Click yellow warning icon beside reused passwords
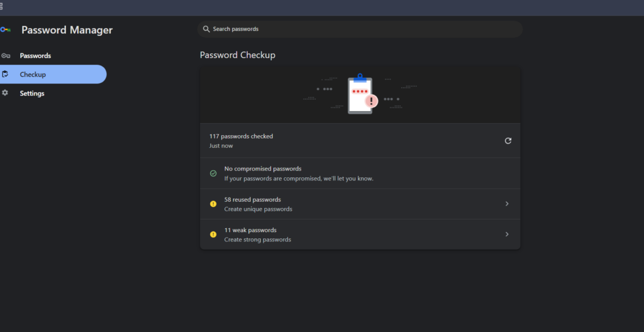The image size is (644, 332). pyautogui.click(x=213, y=204)
